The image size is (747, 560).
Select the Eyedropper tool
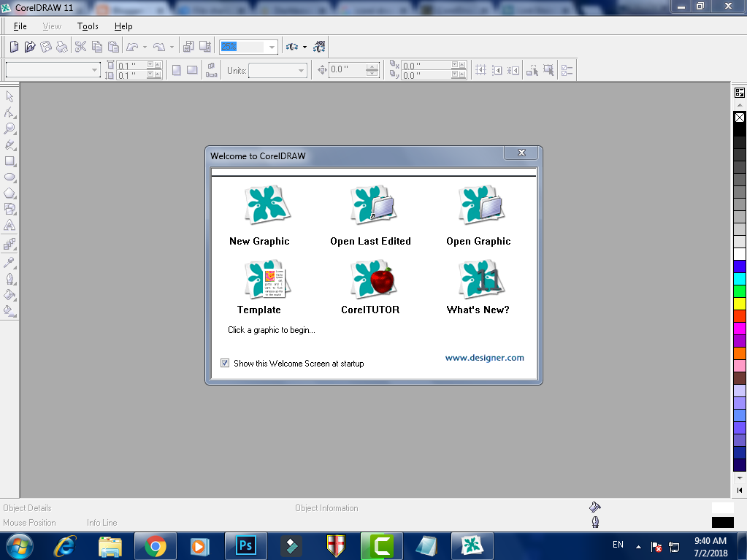(x=9, y=262)
